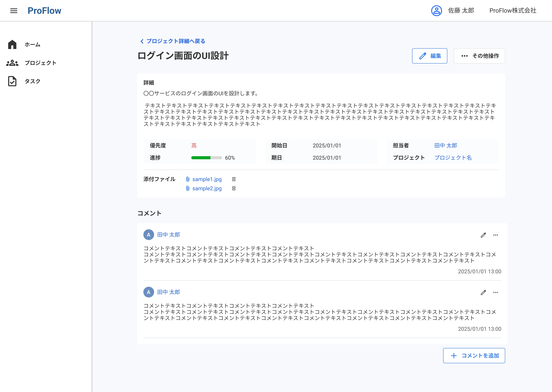Click the task document icon in sidebar
This screenshot has width=552, height=392.
click(12, 81)
